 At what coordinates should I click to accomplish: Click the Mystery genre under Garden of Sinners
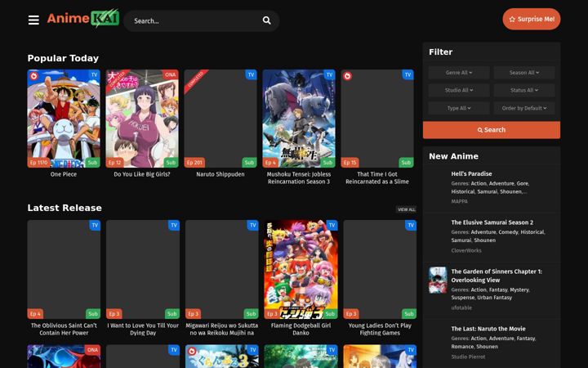pyautogui.click(x=519, y=289)
